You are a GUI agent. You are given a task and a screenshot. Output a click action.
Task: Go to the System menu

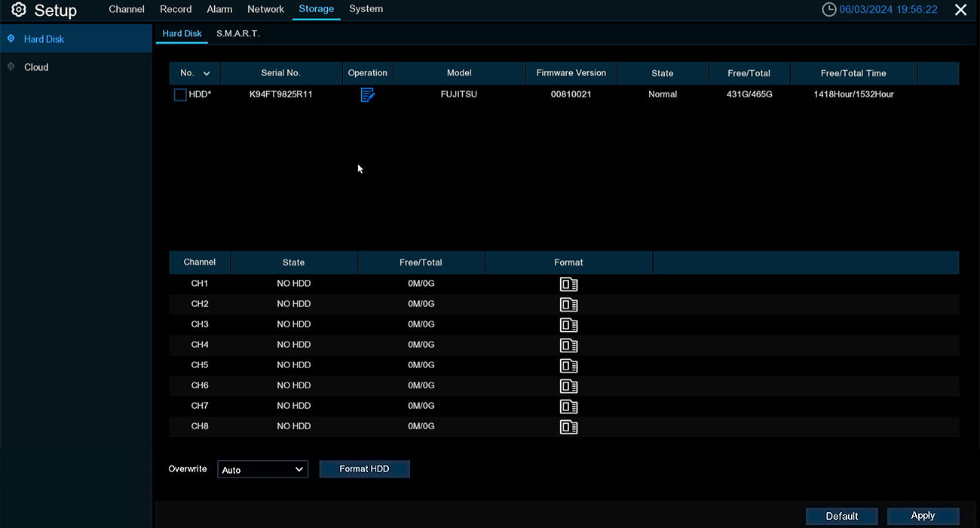pos(366,9)
